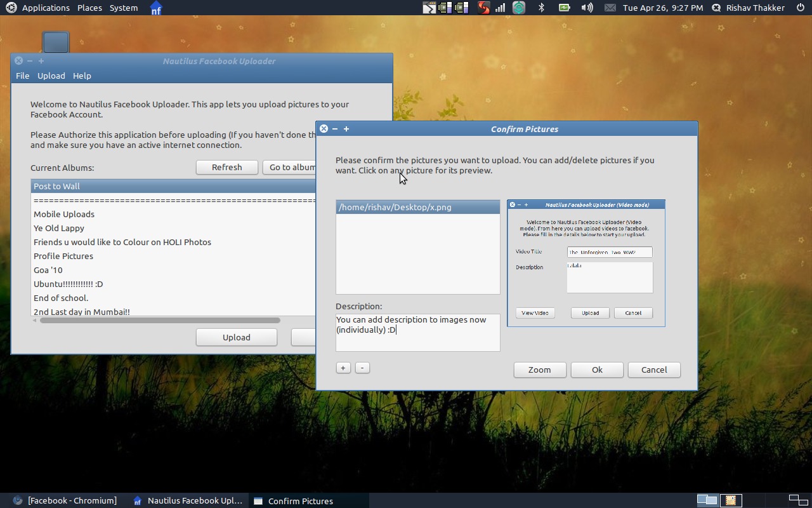Click the Upload button in the Uploader window
This screenshot has width=812, height=508.
point(236,337)
